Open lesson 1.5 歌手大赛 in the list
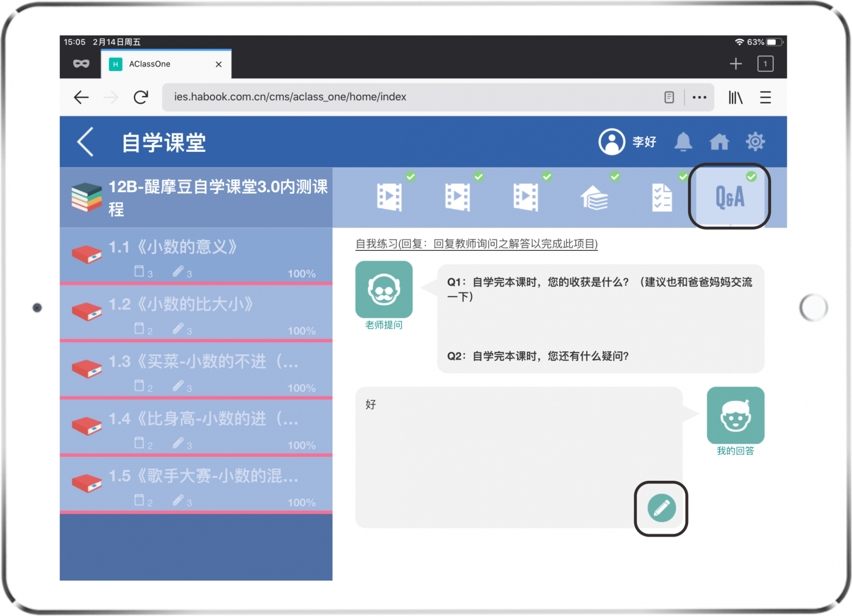The height and width of the screenshot is (616, 852). 196,484
